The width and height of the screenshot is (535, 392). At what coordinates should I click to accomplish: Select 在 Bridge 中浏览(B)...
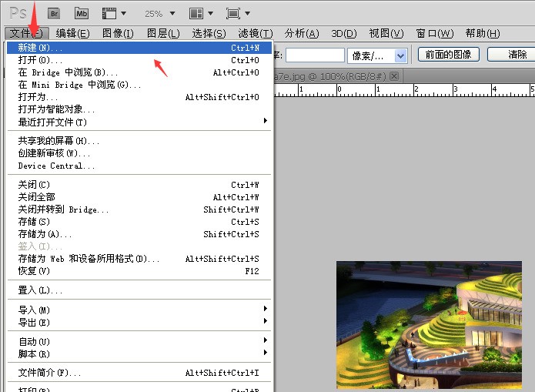139,72
